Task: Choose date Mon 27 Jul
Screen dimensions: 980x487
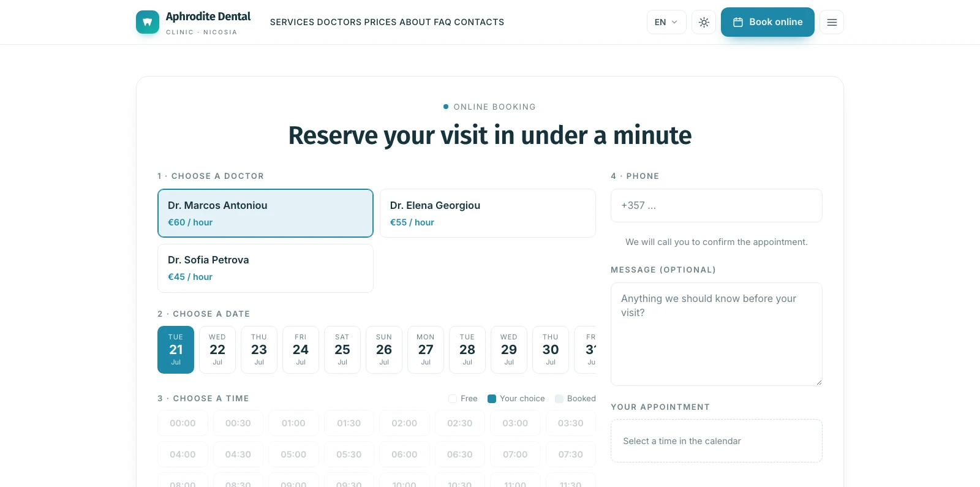Action: tap(426, 350)
